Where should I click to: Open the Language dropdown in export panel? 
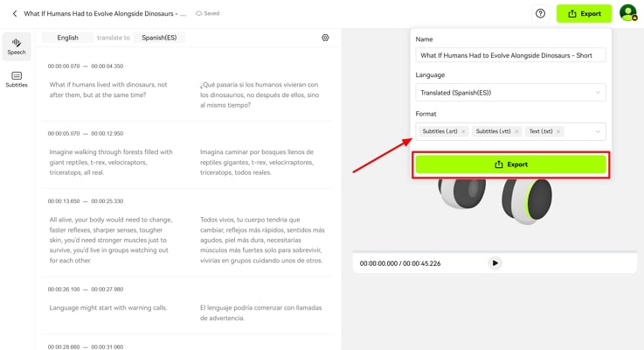pyautogui.click(x=510, y=93)
